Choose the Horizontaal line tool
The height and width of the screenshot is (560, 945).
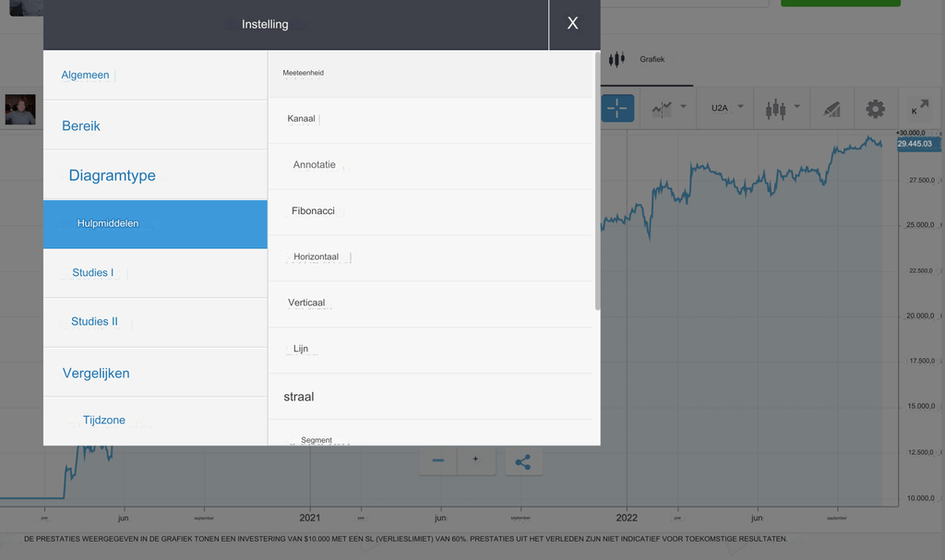pyautogui.click(x=316, y=256)
